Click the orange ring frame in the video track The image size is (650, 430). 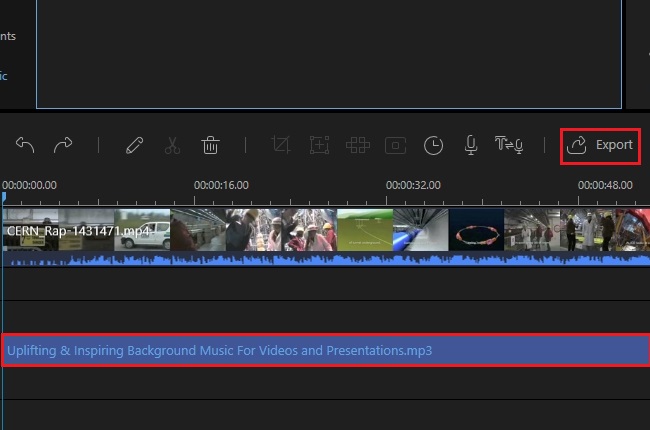point(476,230)
